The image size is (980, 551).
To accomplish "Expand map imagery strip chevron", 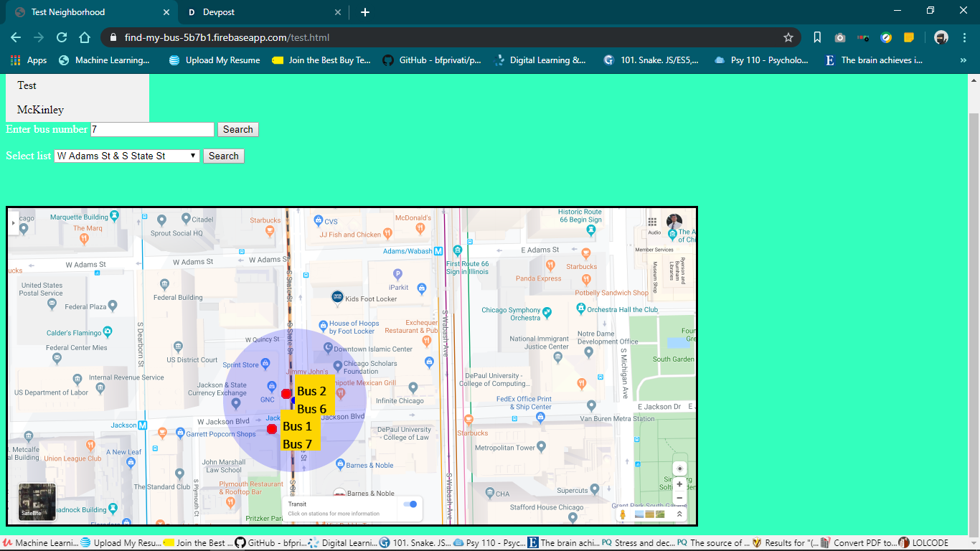I will point(679,514).
